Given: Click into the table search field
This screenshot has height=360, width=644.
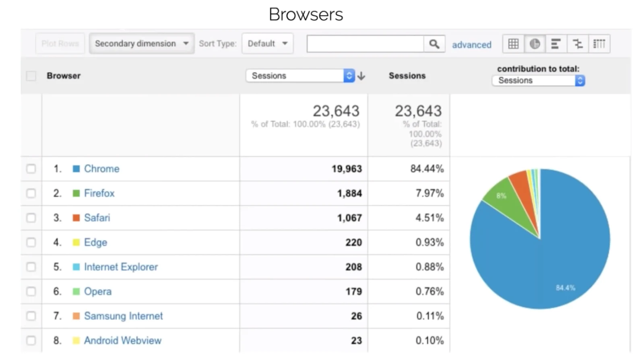Looking at the screenshot, I should tap(365, 44).
